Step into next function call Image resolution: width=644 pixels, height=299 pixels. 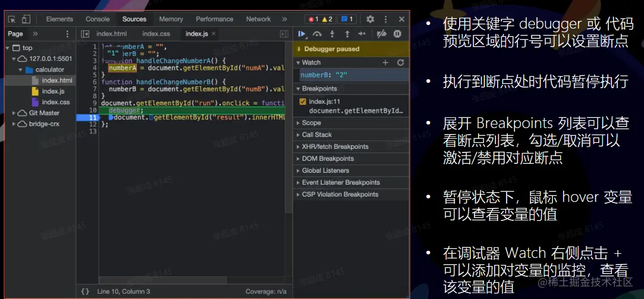[332, 34]
